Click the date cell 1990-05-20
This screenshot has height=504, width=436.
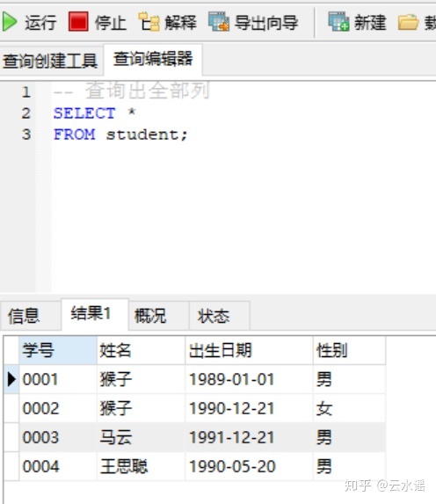coord(249,466)
